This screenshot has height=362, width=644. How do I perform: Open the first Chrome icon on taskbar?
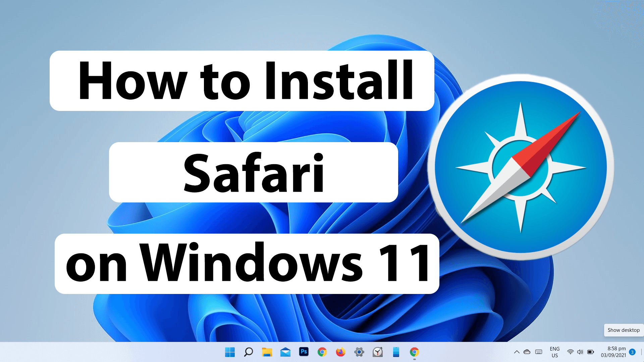click(x=322, y=352)
